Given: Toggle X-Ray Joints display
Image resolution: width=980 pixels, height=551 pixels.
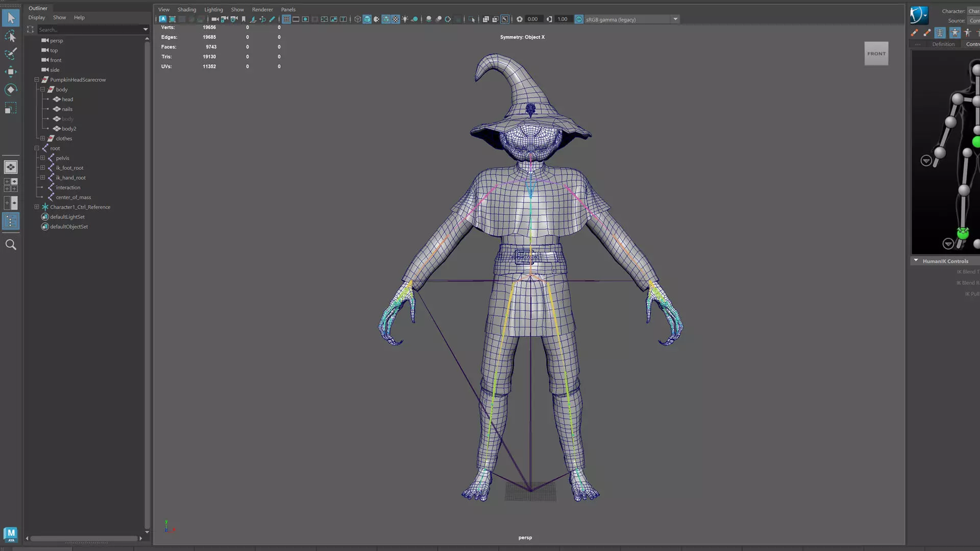Looking at the screenshot, I should [505, 19].
